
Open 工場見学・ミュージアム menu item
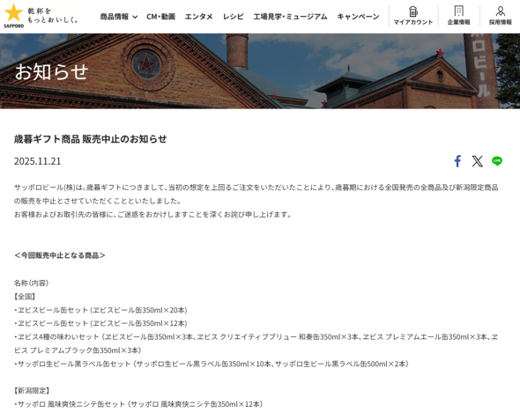click(x=290, y=17)
